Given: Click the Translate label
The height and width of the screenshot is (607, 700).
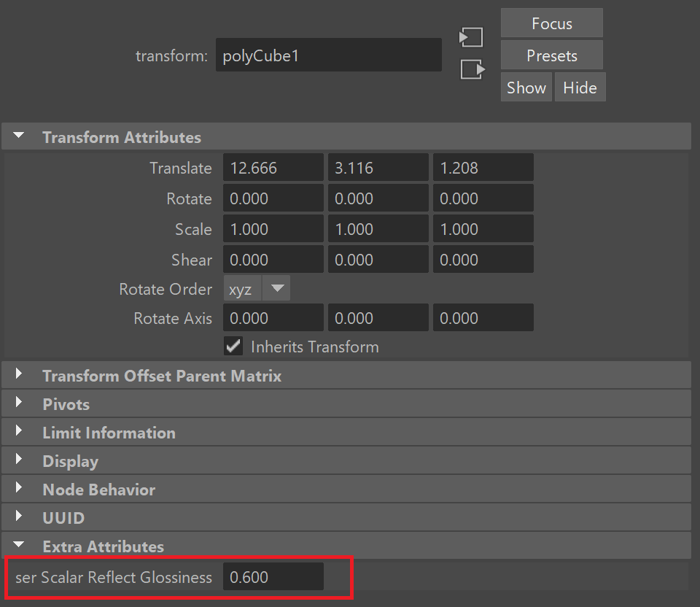Looking at the screenshot, I should [180, 169].
